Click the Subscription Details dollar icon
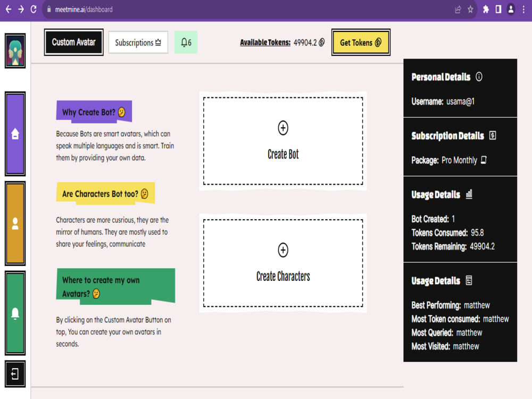Image resolution: width=532 pixels, height=399 pixels. 493,135
